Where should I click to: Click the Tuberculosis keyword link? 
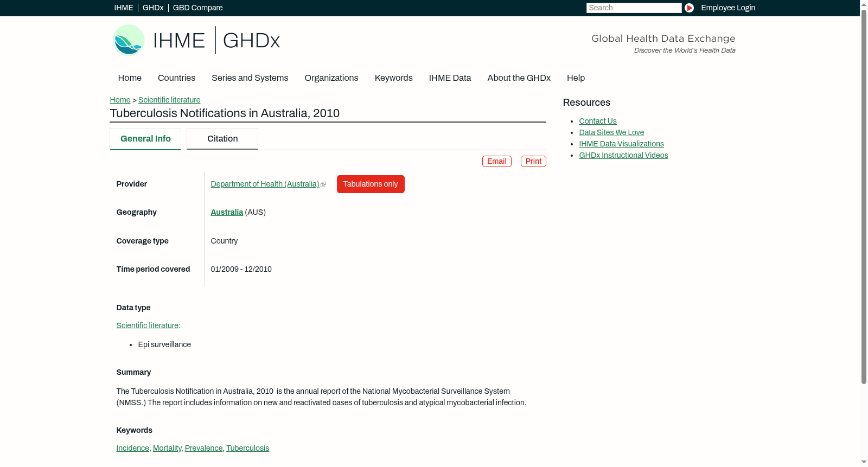(247, 448)
